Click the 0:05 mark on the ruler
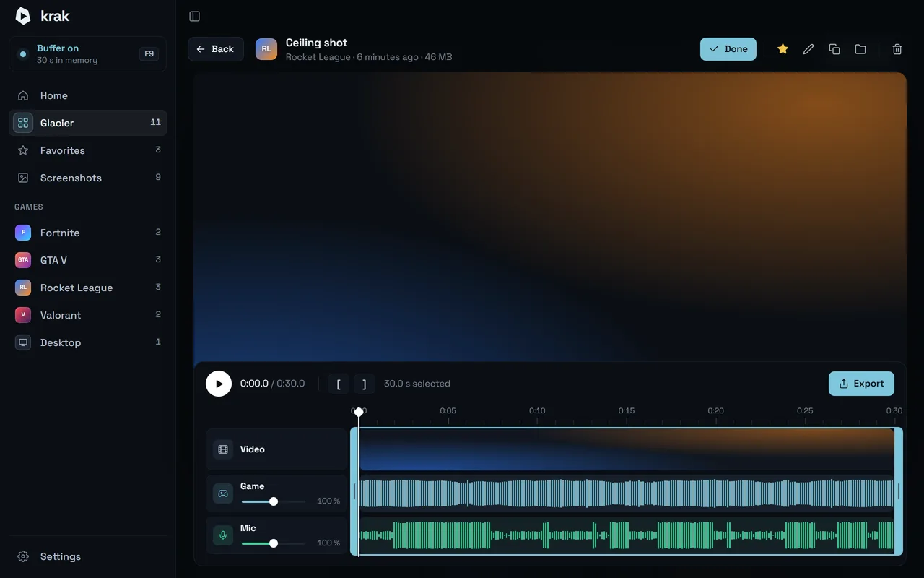The width and height of the screenshot is (924, 578). pyautogui.click(x=448, y=410)
